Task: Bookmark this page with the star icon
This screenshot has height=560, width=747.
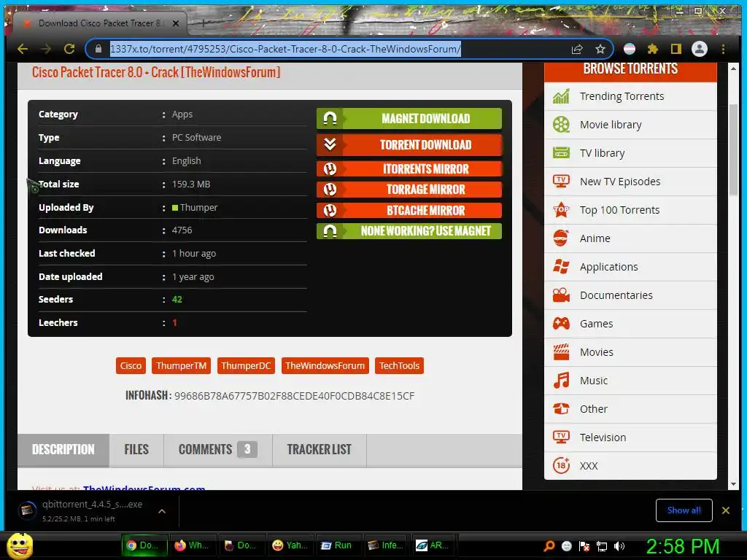Action: (x=600, y=49)
